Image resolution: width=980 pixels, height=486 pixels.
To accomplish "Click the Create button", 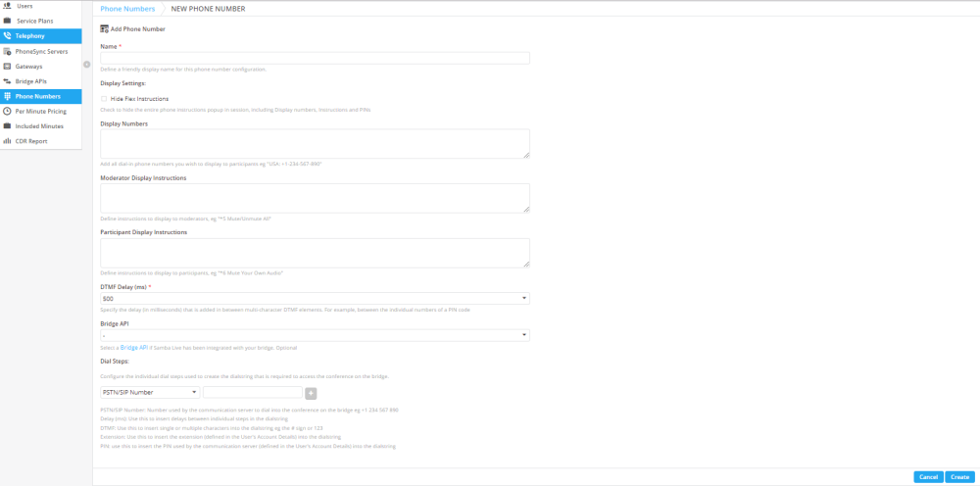I will tap(959, 476).
